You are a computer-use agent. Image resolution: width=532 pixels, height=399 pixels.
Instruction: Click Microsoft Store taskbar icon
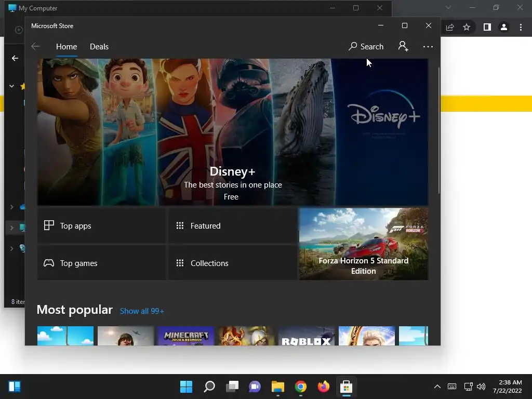coord(346,387)
